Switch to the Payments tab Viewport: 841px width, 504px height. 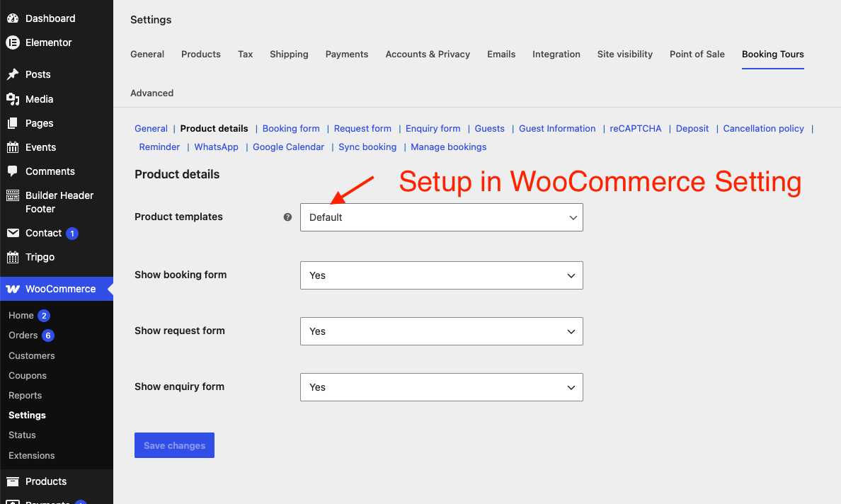click(x=346, y=55)
